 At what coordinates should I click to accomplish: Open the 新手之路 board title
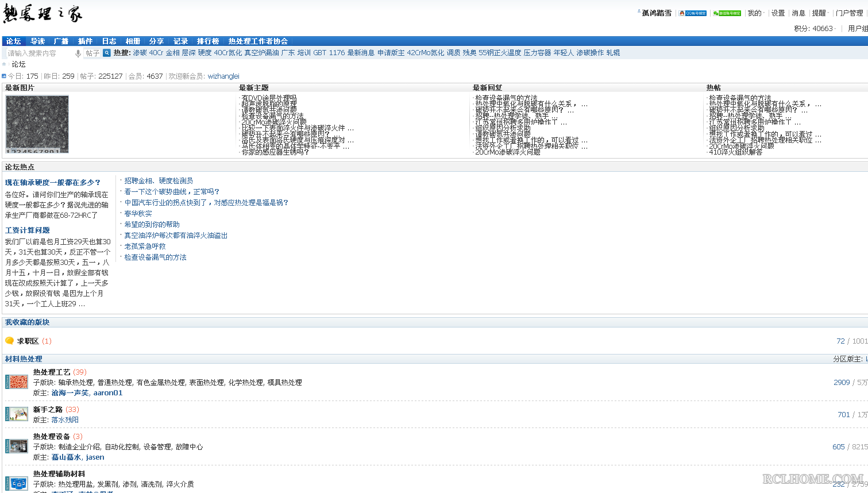coord(48,410)
